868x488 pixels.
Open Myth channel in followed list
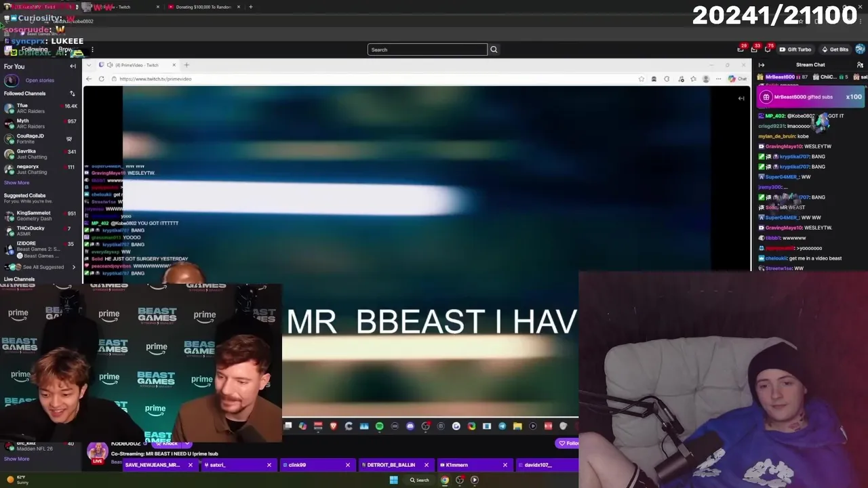[x=41, y=123]
